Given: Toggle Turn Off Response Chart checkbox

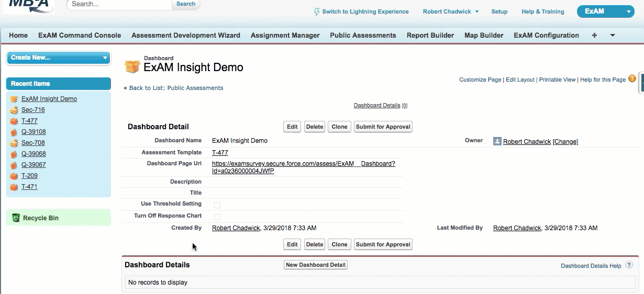Looking at the screenshot, I should [x=217, y=217].
